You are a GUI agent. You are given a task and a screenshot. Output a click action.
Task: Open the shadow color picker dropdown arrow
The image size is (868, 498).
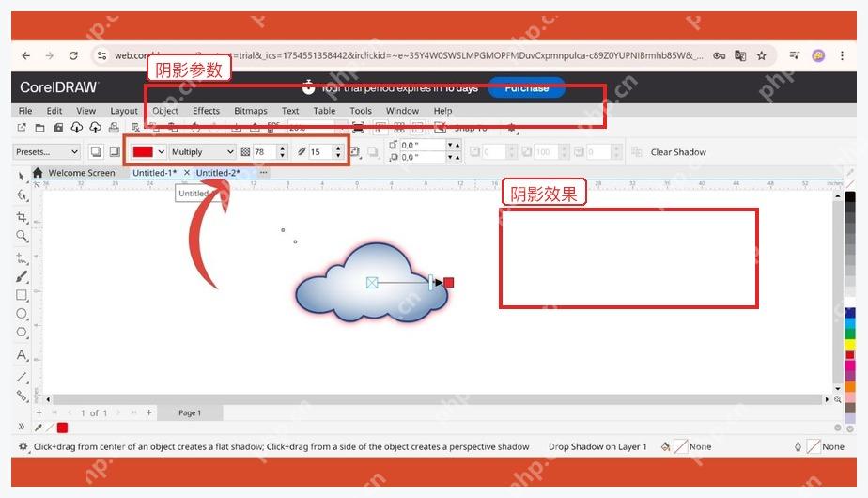[x=161, y=152]
